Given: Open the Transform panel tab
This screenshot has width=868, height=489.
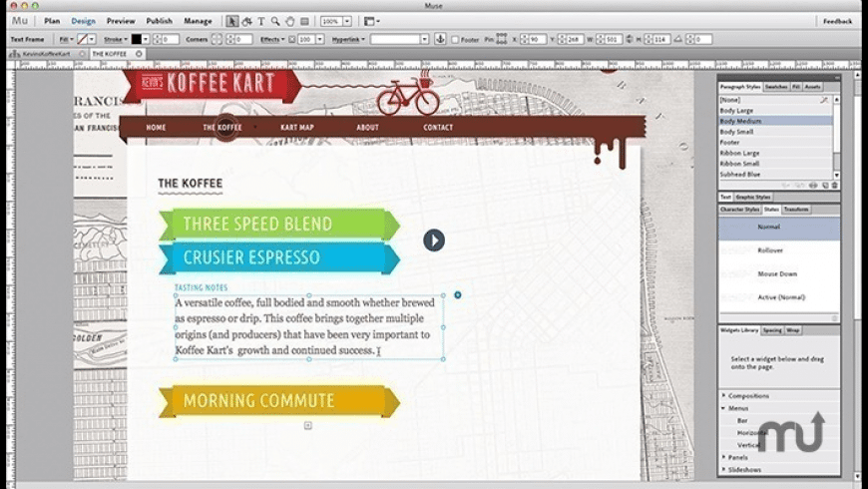Looking at the screenshot, I should pos(796,210).
